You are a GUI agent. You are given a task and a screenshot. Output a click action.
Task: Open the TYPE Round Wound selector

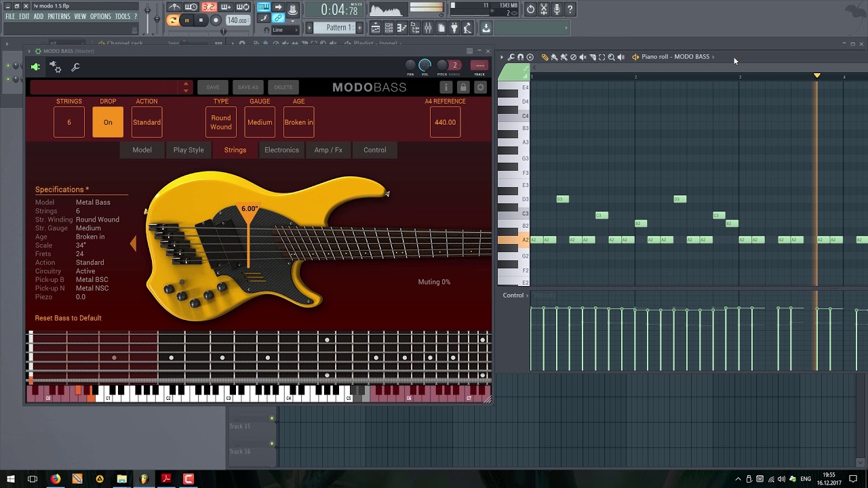[221, 122]
